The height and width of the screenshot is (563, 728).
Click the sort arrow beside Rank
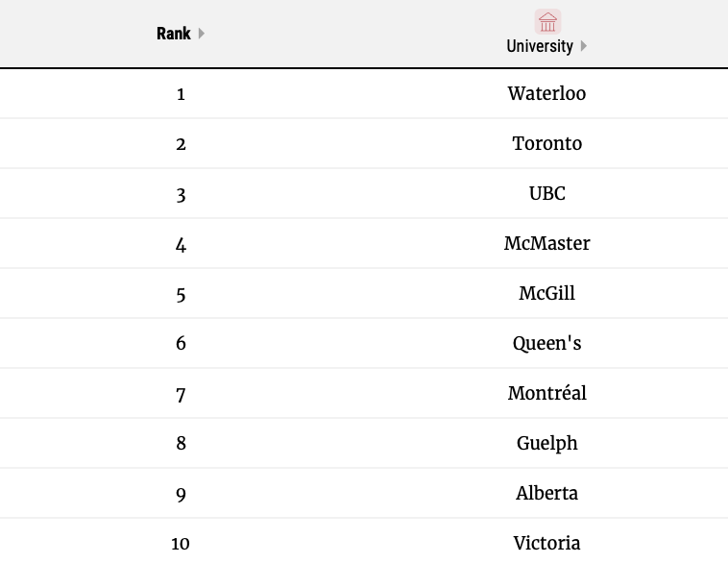(202, 34)
